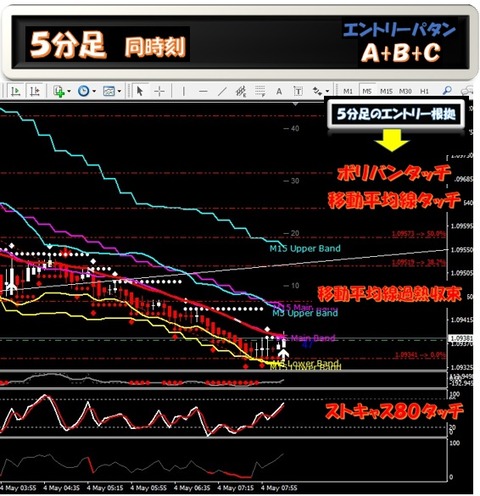The image size is (480, 496).
Task: Click the 4 May 07:15 time label
Action: click(x=236, y=488)
